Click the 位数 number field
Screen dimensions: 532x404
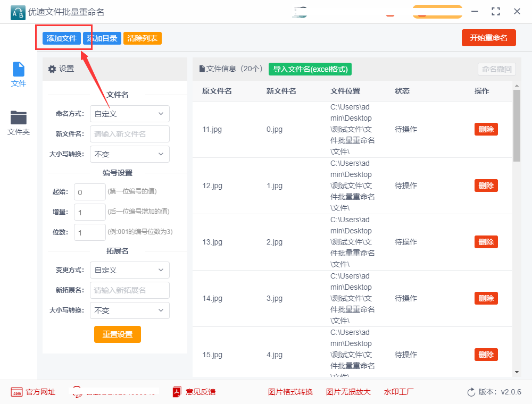pos(90,232)
